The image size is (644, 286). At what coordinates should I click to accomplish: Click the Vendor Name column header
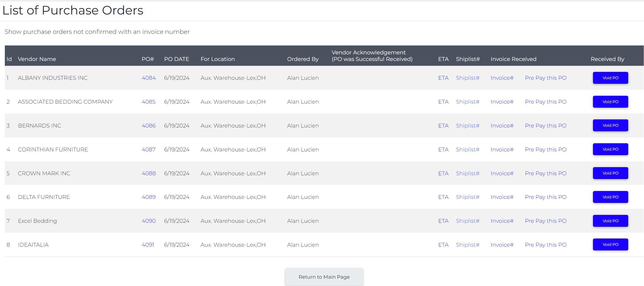pyautogui.click(x=37, y=59)
